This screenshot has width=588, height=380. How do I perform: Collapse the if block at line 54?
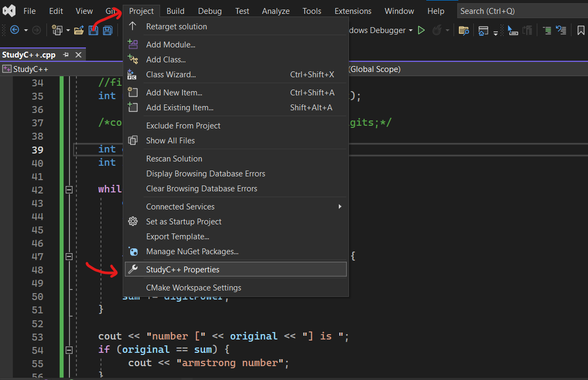coord(69,351)
